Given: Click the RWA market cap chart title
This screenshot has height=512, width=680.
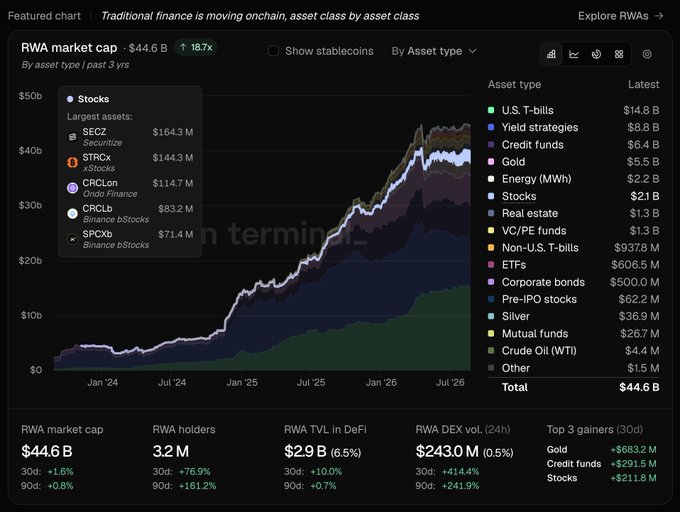Looking at the screenshot, I should 69,48.
